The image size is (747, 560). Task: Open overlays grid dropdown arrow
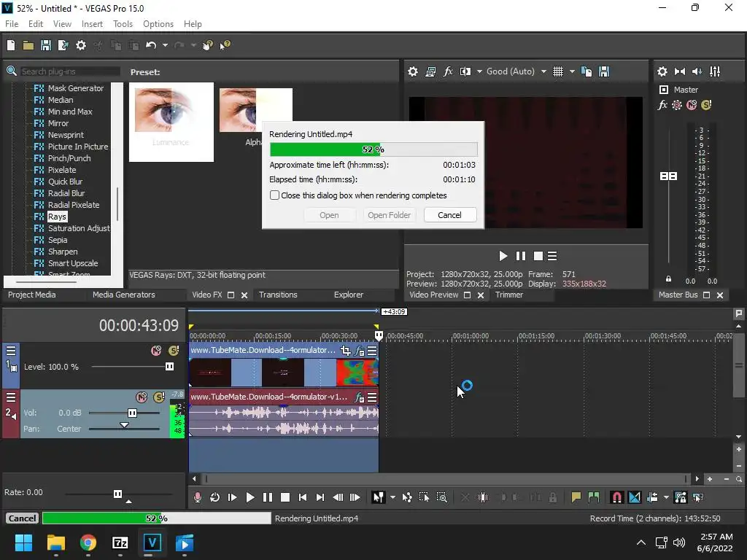click(572, 71)
